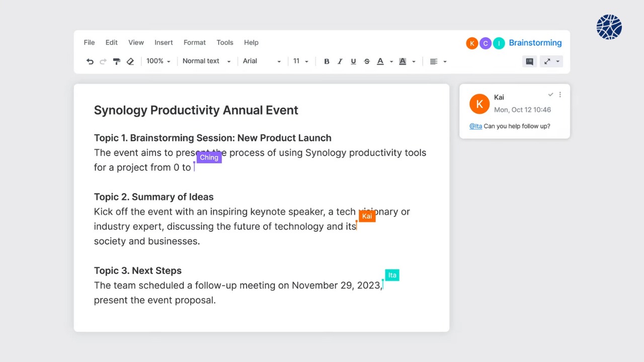
Task: Click the comment timestamp Mon, Oct 12 10:46
Action: pos(522,110)
